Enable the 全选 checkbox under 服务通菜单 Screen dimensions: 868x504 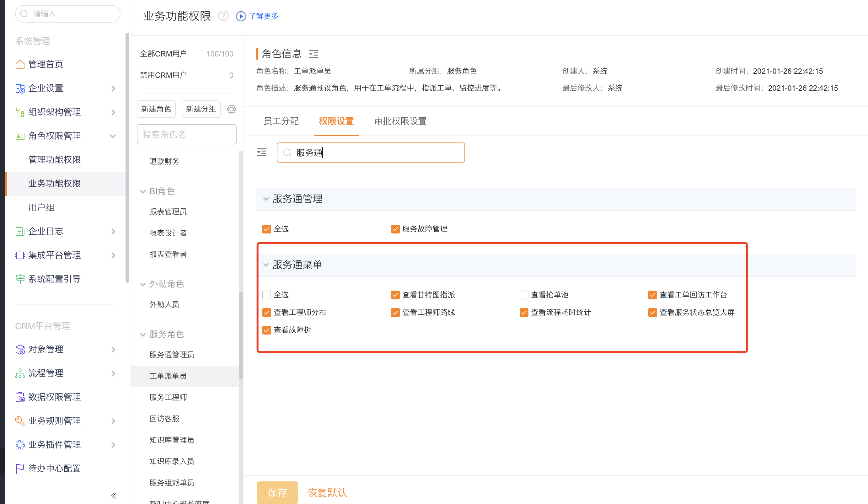(x=267, y=295)
